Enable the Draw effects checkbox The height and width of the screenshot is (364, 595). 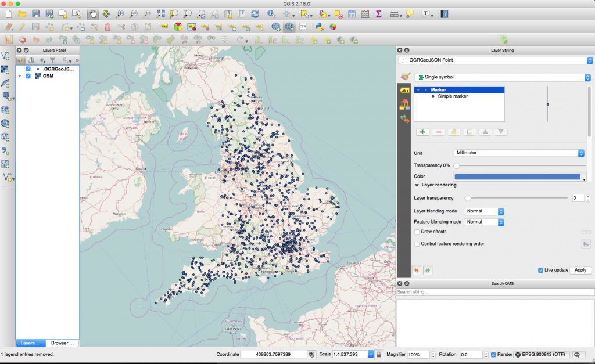point(417,232)
